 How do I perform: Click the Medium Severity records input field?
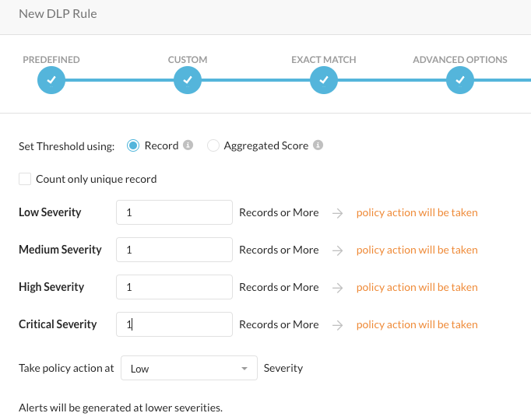point(174,250)
